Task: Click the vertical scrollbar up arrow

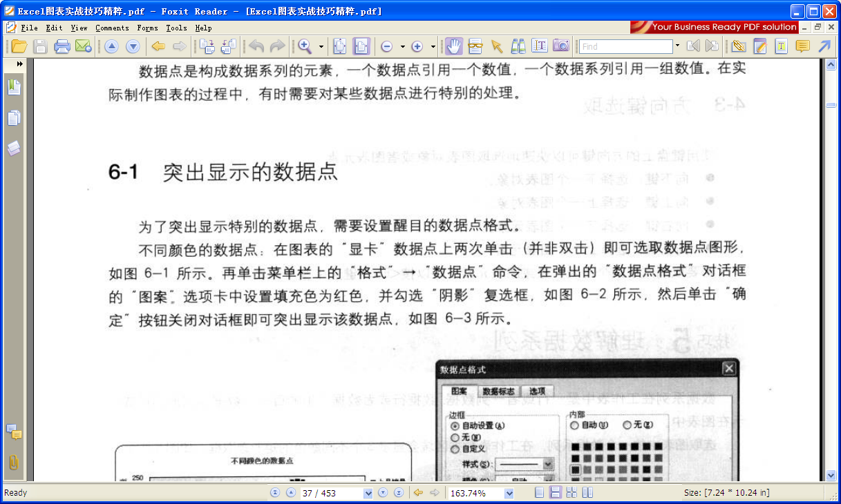Action: click(x=831, y=64)
